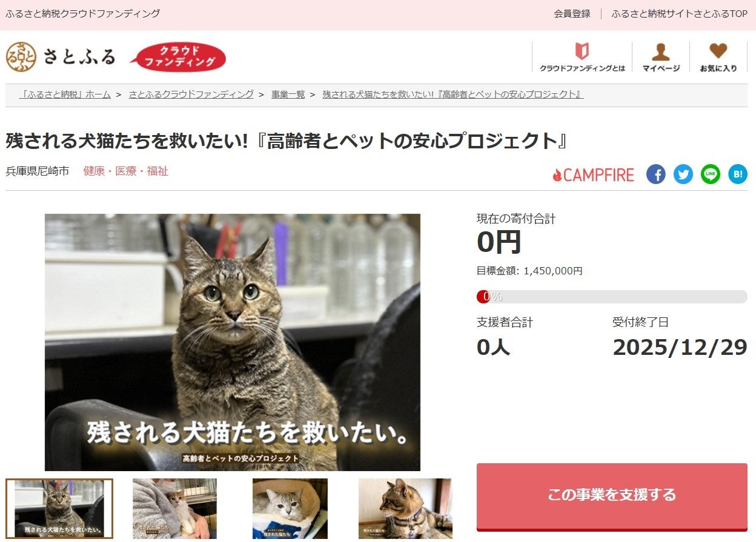The image size is (756, 542).
Task: Click この事業を支援する button
Action: point(612,496)
